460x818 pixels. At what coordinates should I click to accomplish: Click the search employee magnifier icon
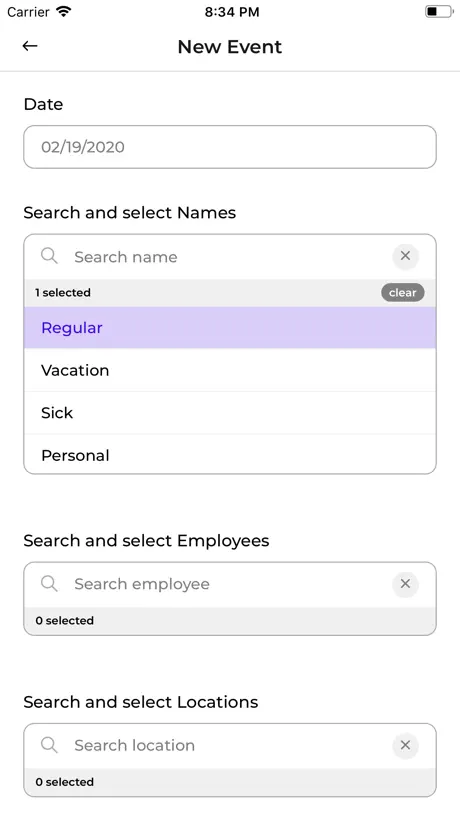click(49, 583)
